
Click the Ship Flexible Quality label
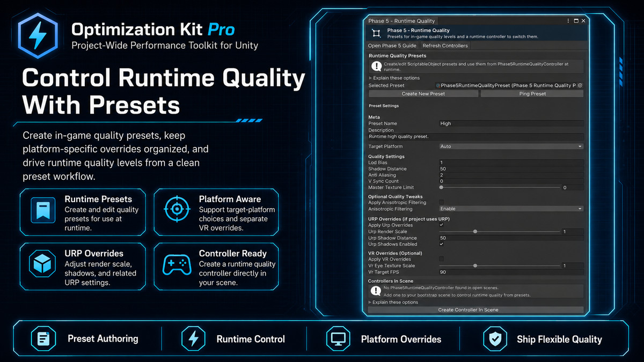click(559, 339)
